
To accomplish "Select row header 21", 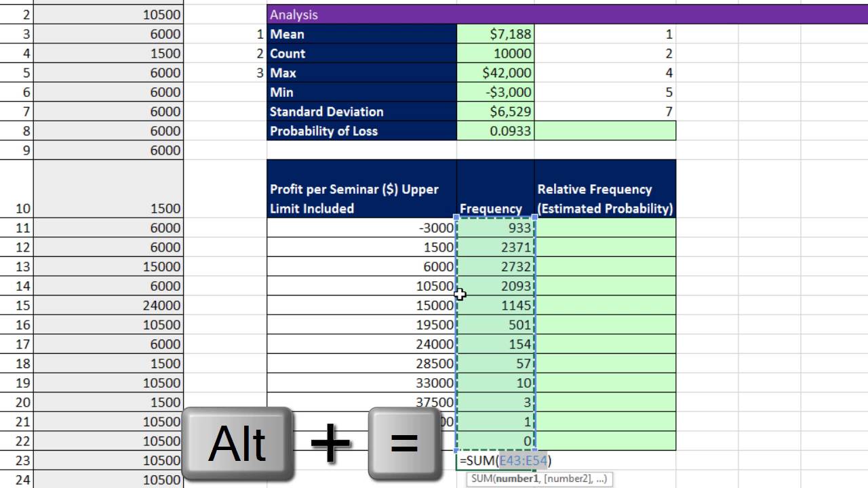I will click(16, 422).
